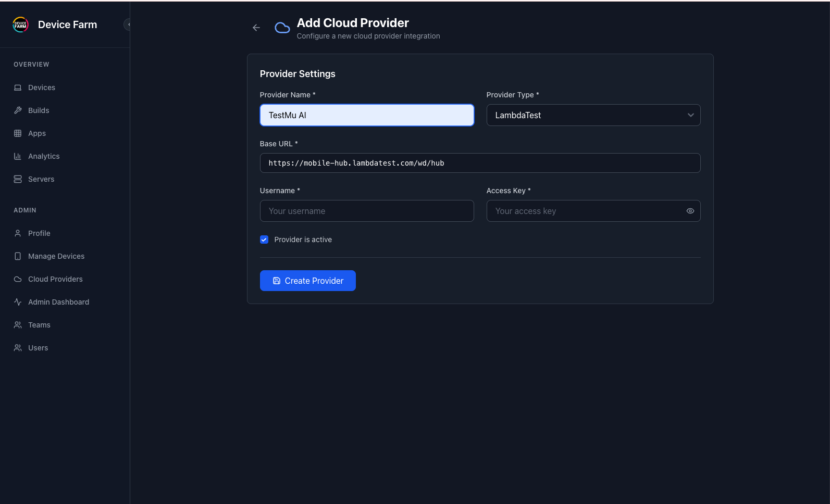Focus the Provider Name field

[367, 115]
